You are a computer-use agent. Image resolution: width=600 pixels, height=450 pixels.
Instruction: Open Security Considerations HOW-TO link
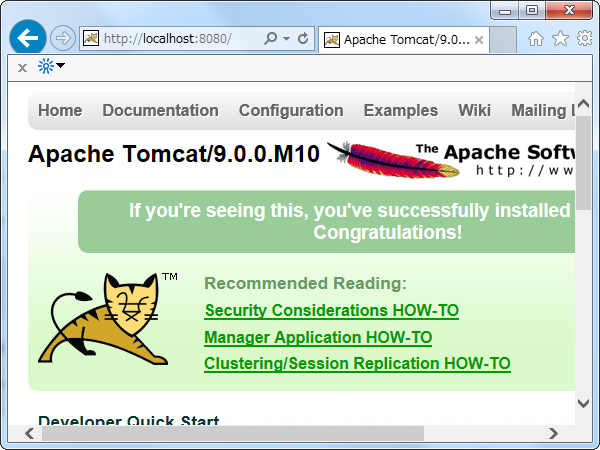(x=332, y=310)
